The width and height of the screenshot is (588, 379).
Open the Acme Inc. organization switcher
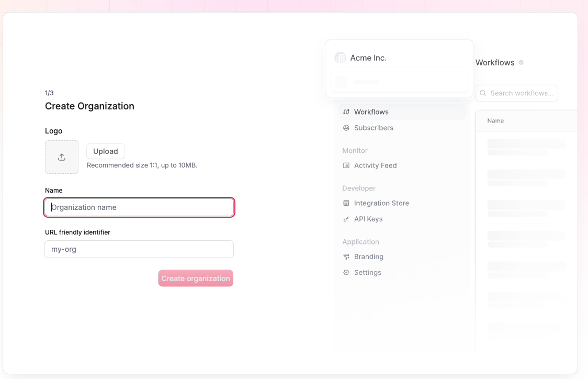pyautogui.click(x=399, y=58)
